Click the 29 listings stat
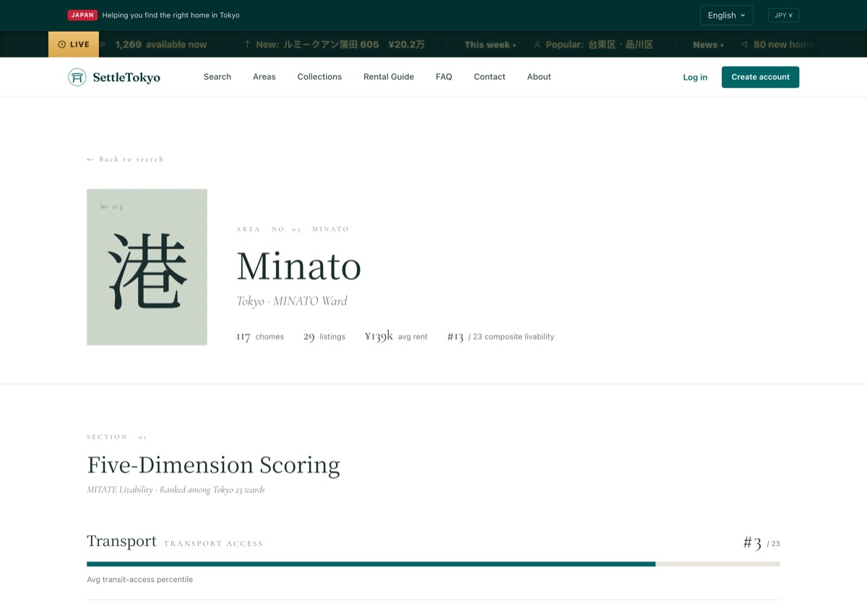 324,337
